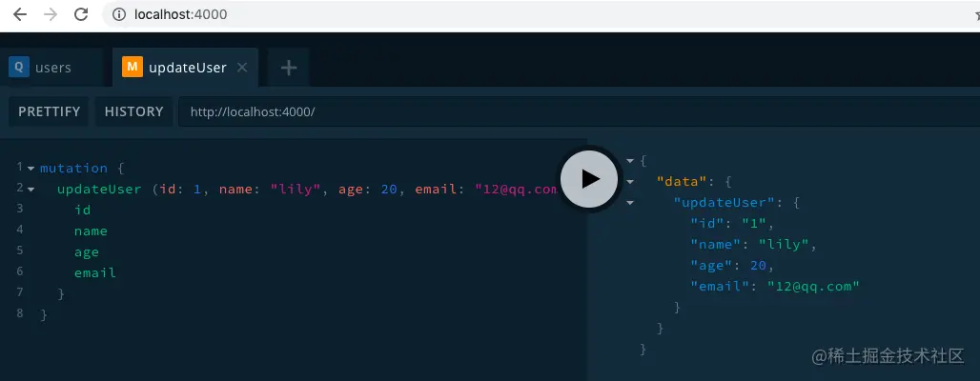
Task: Collapse the root response object arrow
Action: 630,161
